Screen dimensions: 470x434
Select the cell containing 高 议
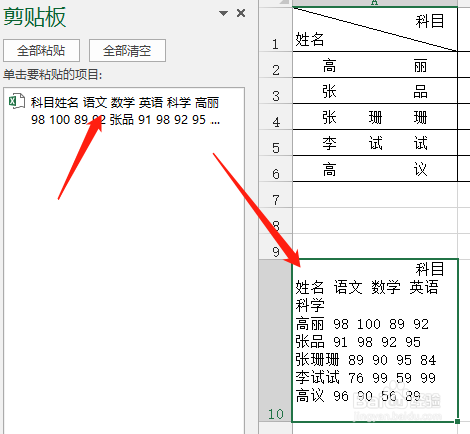click(375, 169)
